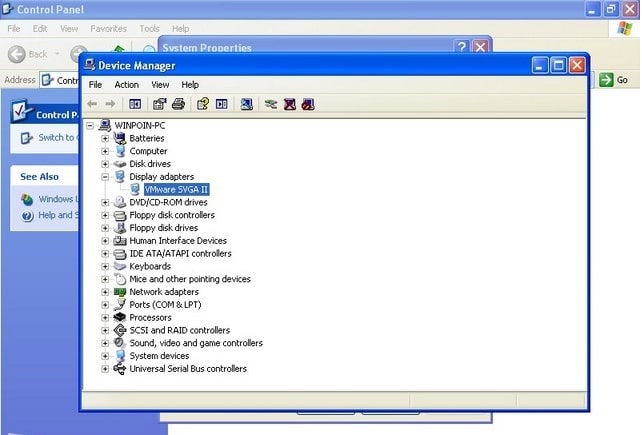Expand Universal Serial Bus controllers
Image resolution: width=642 pixels, height=435 pixels.
105,369
